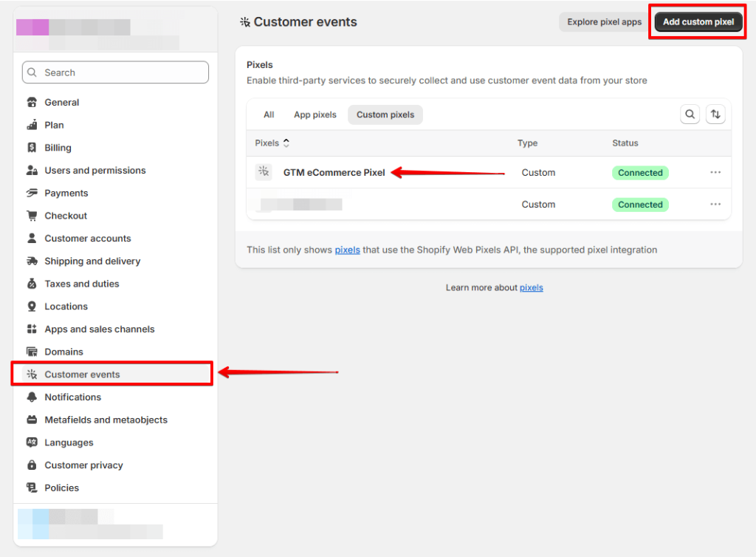This screenshot has width=756, height=557.
Task: Click Connected badge for GTM eCommerce Pixel
Action: [640, 173]
